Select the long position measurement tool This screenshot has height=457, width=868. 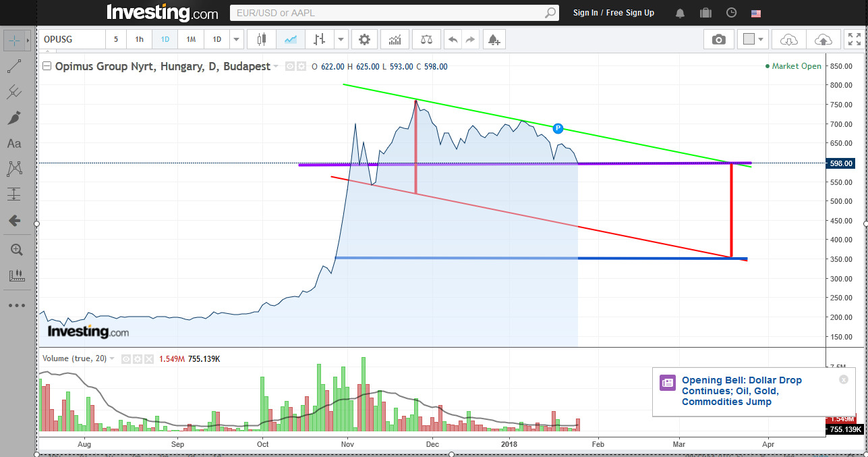(14, 194)
